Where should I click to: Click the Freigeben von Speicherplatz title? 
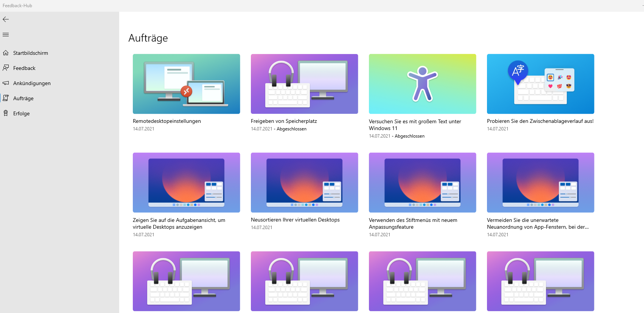point(284,121)
